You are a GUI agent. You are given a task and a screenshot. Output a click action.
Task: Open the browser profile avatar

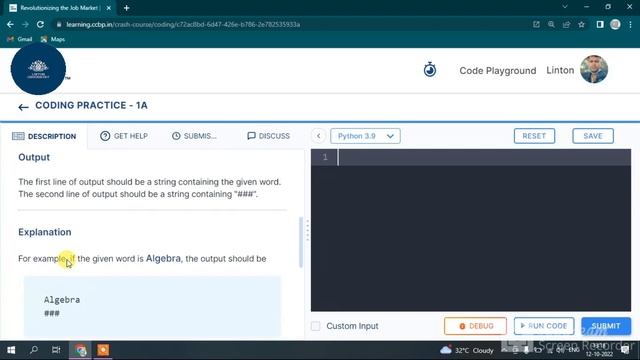[615, 24]
